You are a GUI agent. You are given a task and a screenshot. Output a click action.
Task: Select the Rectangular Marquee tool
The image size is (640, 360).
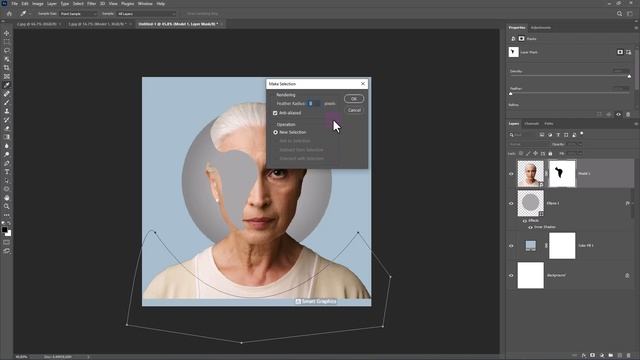click(x=7, y=42)
